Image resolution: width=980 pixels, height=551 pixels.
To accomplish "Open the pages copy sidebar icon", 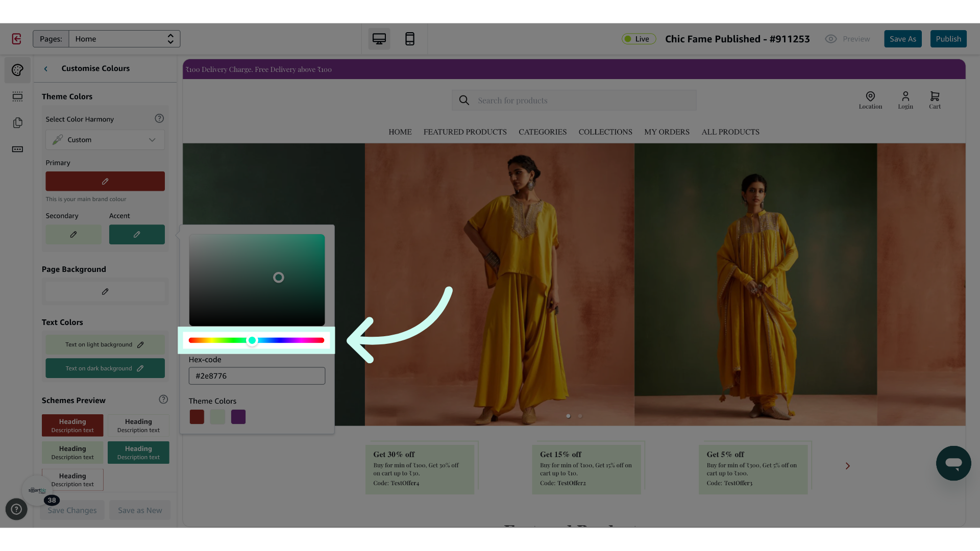I will pos(17,123).
